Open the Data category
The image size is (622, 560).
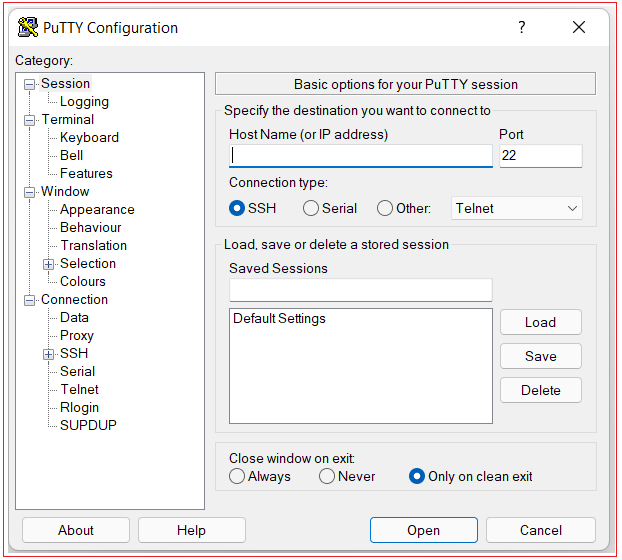coord(74,318)
